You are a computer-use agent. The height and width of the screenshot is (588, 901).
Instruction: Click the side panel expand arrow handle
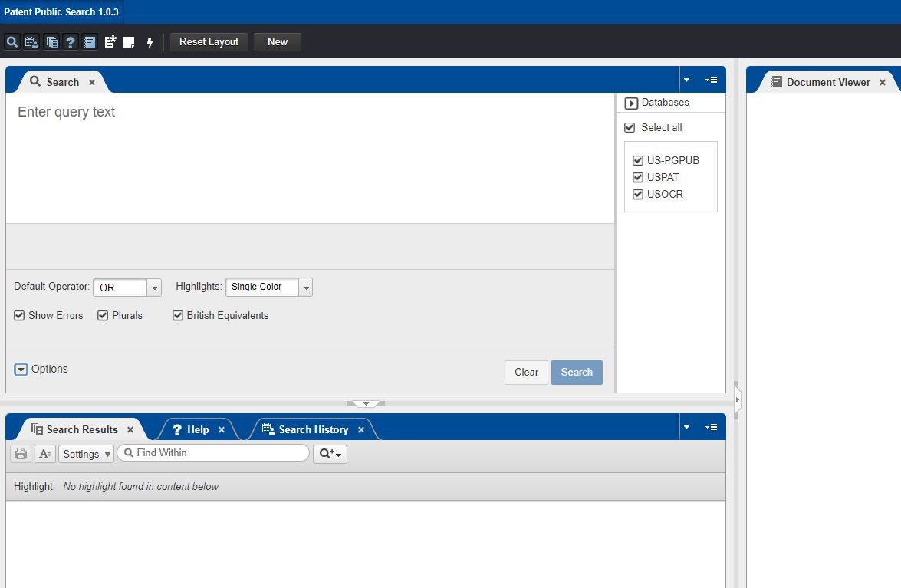pyautogui.click(x=737, y=399)
